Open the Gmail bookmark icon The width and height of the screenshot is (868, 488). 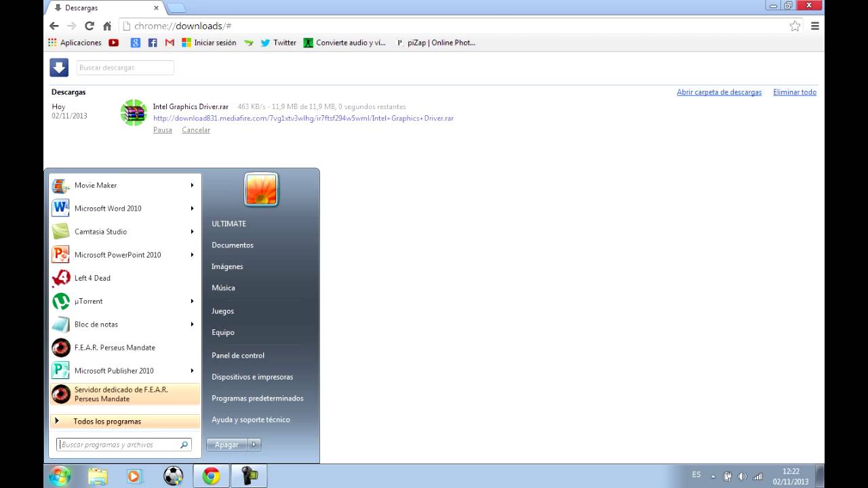170,43
